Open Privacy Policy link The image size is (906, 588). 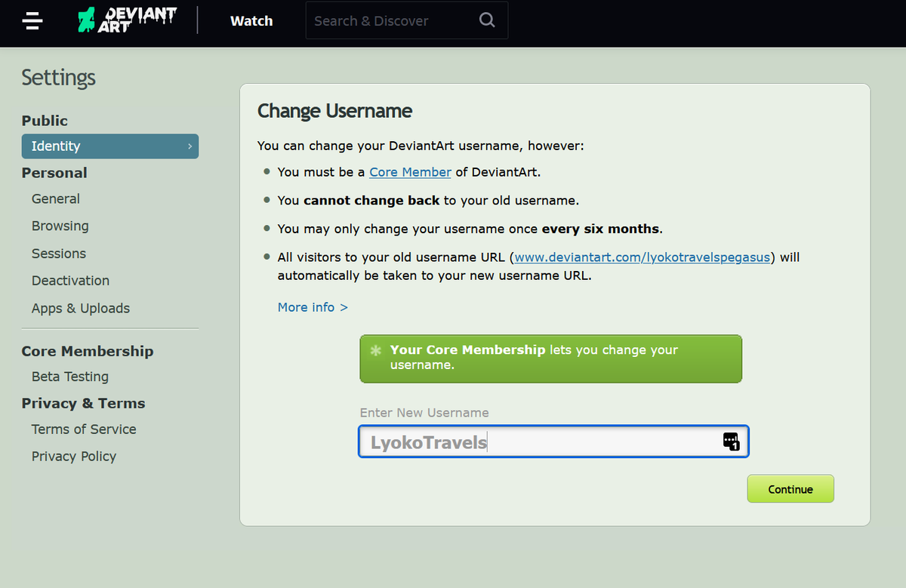(x=74, y=456)
